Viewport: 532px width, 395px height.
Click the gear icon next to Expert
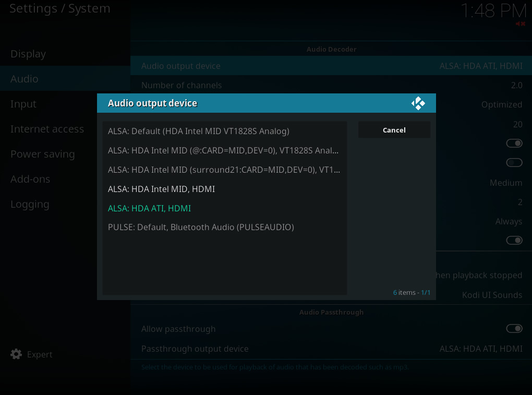[x=16, y=354]
